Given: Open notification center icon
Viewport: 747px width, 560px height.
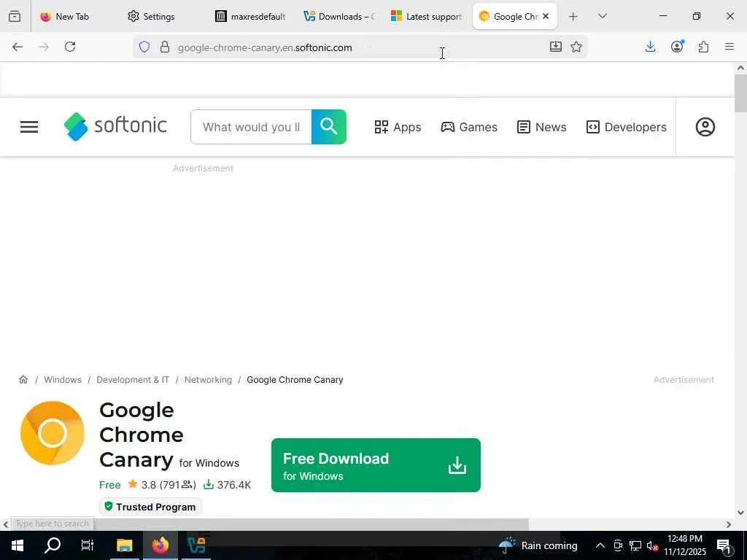Looking at the screenshot, I should [x=724, y=545].
